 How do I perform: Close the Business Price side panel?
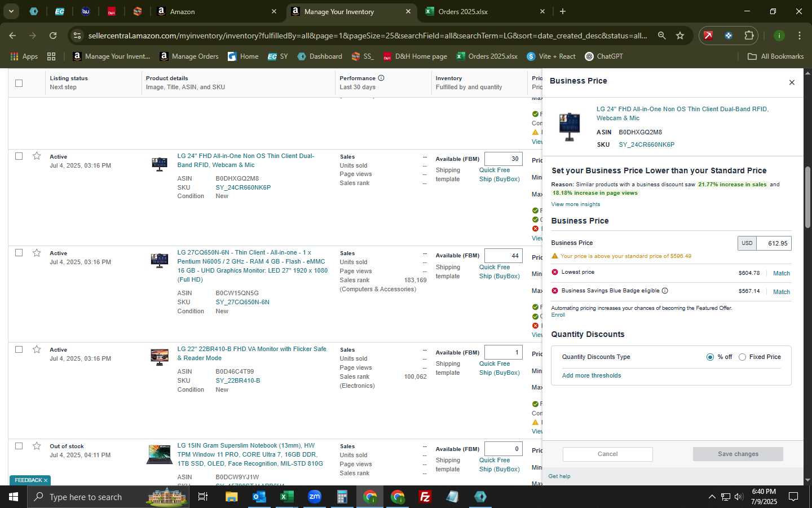(x=792, y=82)
